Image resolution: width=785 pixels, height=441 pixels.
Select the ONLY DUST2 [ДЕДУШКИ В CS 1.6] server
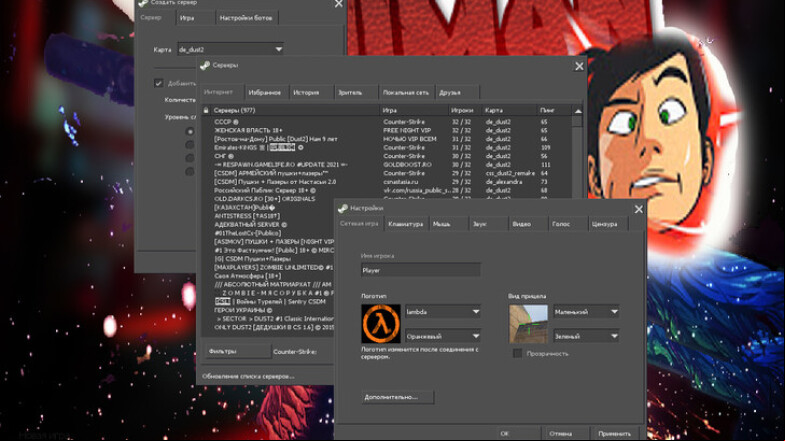[x=268, y=327]
